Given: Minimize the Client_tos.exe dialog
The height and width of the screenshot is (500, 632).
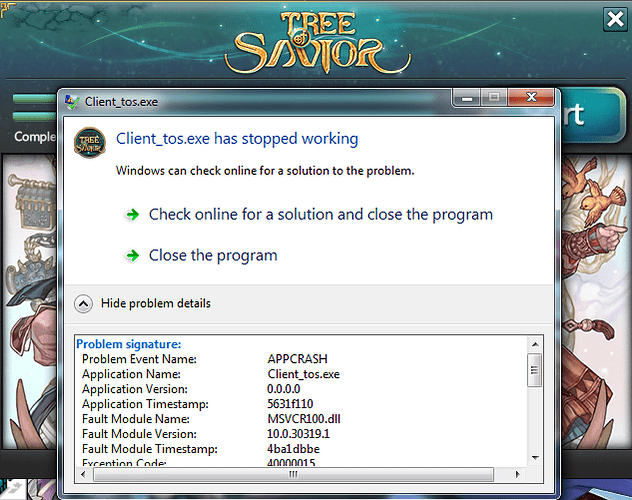Looking at the screenshot, I should point(468,99).
